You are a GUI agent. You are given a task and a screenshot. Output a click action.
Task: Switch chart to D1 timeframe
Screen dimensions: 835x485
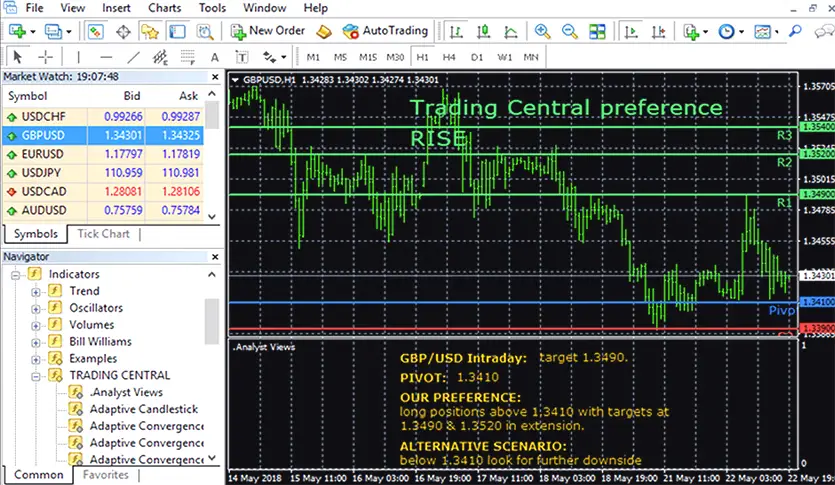click(477, 57)
